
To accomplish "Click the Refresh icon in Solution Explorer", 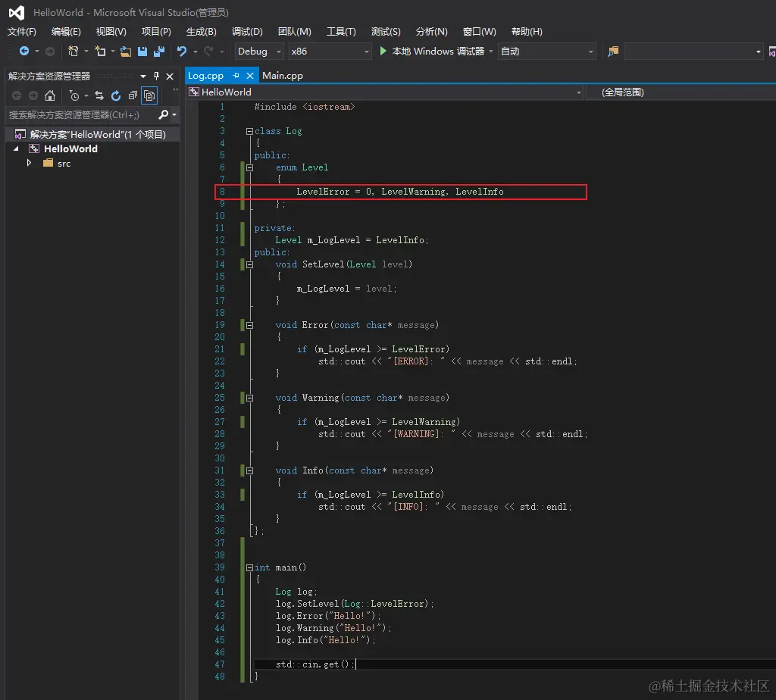I will [116, 95].
